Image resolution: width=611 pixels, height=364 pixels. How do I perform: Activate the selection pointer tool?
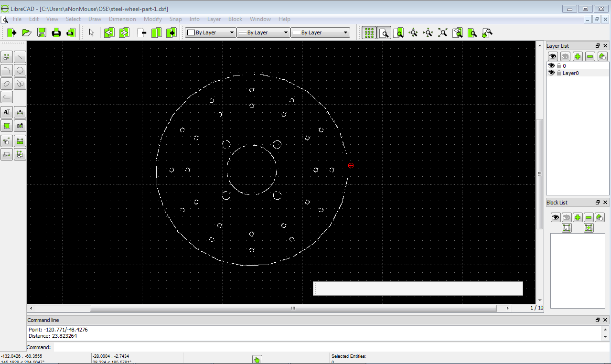click(92, 32)
